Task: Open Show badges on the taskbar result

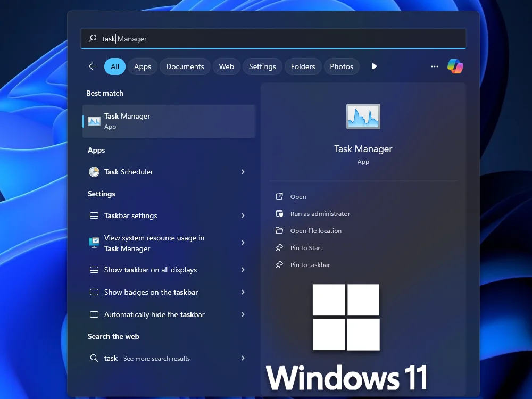Action: 169,292
